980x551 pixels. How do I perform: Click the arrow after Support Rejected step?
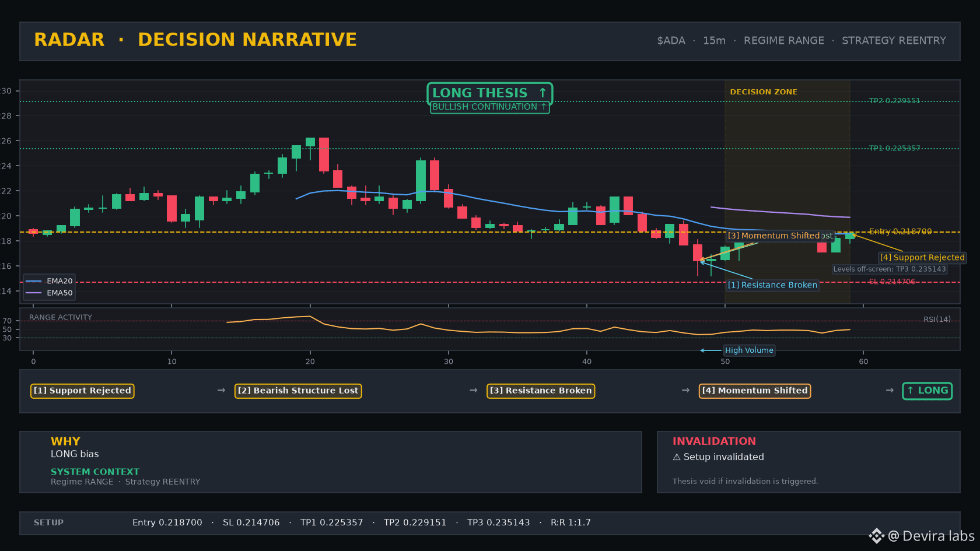click(221, 390)
